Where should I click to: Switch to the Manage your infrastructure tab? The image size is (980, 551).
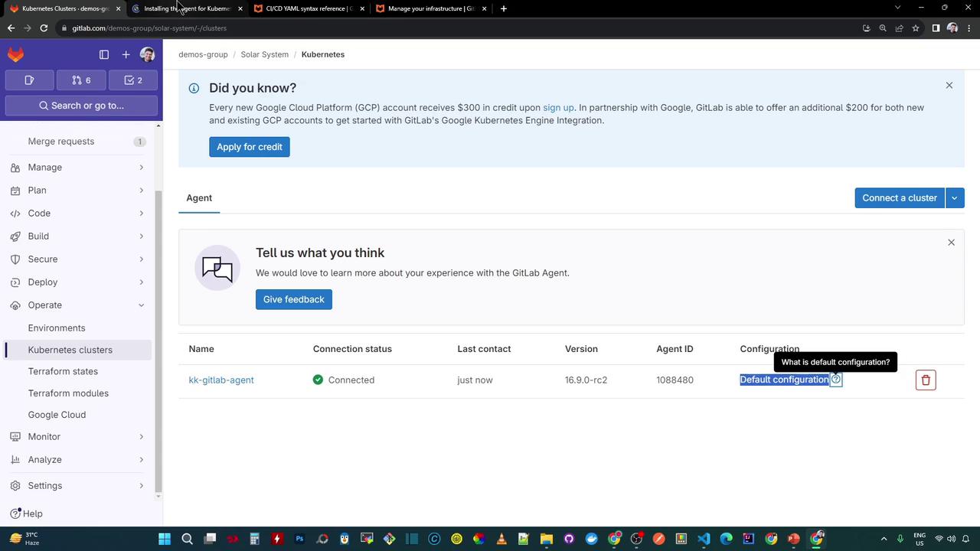[431, 8]
